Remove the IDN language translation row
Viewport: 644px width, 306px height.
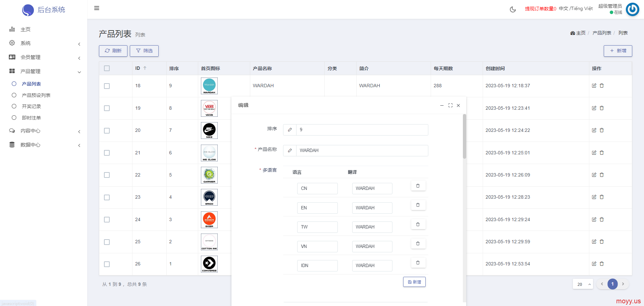[x=418, y=263]
